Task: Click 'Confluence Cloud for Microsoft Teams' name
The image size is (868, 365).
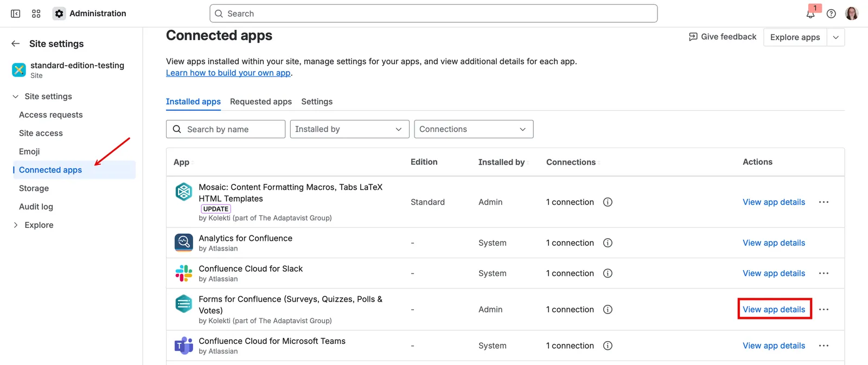Action: coord(272,341)
